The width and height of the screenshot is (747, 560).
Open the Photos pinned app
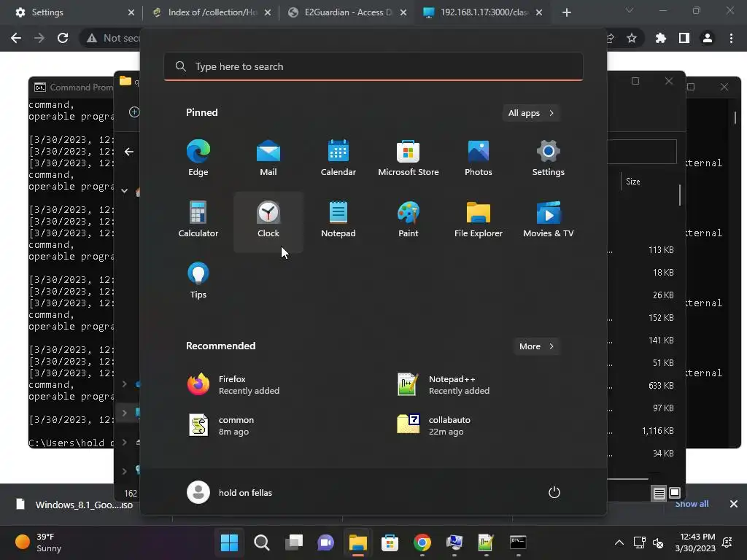[479, 158]
